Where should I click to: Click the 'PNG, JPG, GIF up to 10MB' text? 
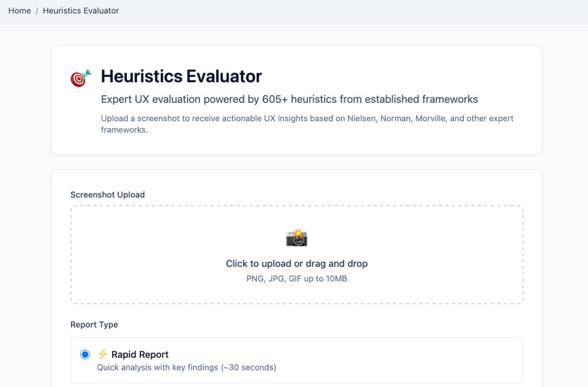point(296,279)
